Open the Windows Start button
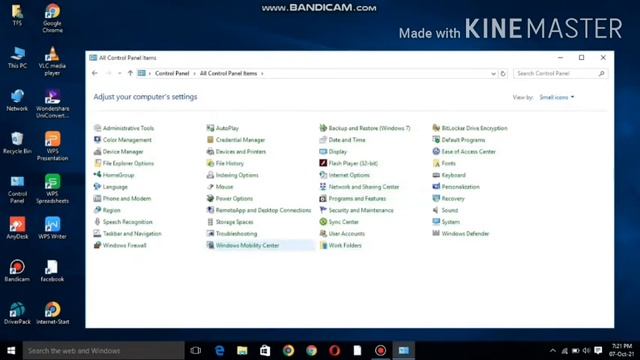The height and width of the screenshot is (360, 640). pos(11,351)
